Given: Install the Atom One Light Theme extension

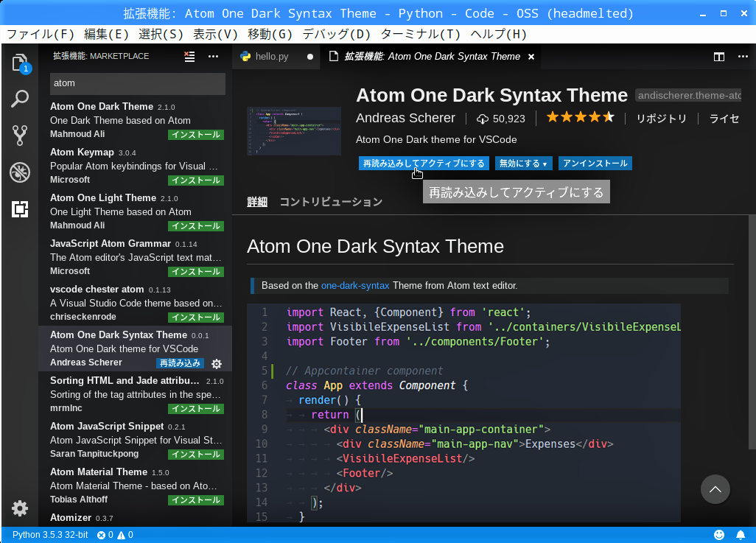Looking at the screenshot, I should pyautogui.click(x=196, y=226).
